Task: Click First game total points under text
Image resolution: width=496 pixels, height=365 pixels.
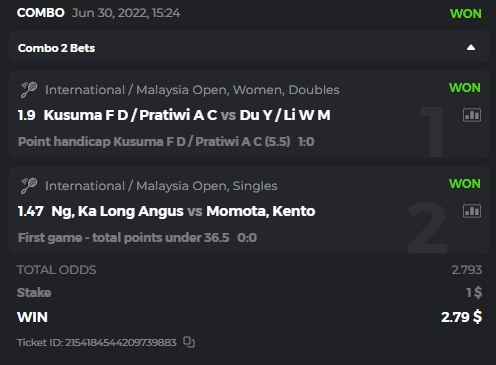Action: click(124, 238)
